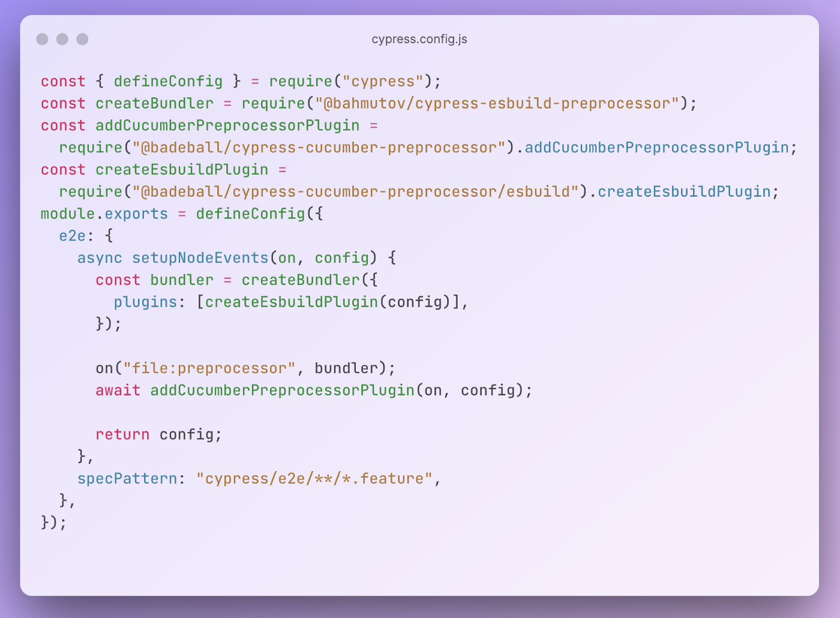Click the async keyword
The width and height of the screenshot is (840, 618).
(100, 258)
